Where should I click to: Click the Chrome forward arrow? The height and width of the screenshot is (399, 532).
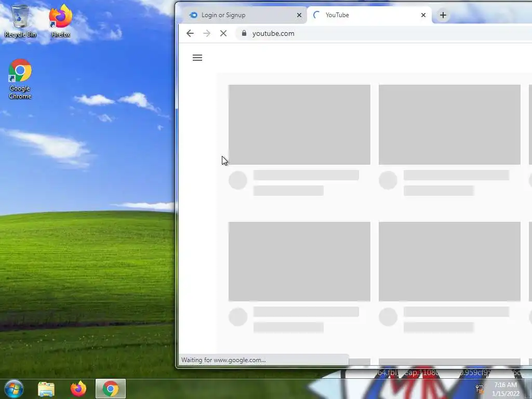(x=207, y=33)
